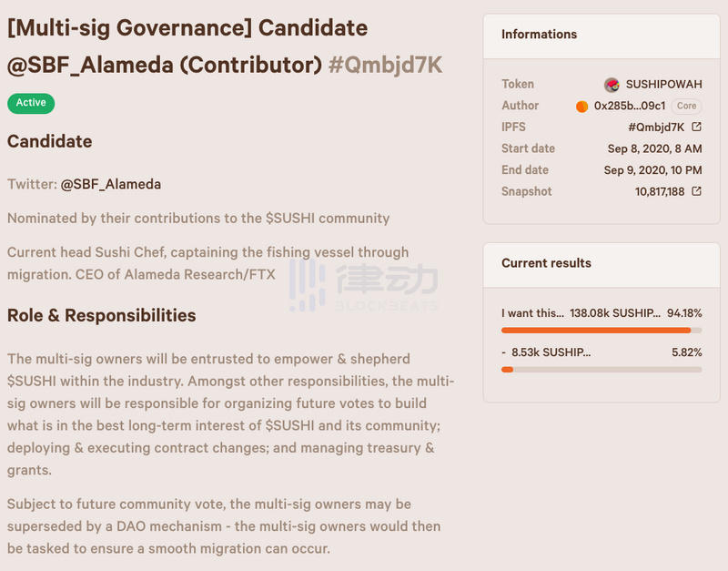Click the snapshot block number 10,817,188
The image size is (728, 571).
pyautogui.click(x=660, y=191)
